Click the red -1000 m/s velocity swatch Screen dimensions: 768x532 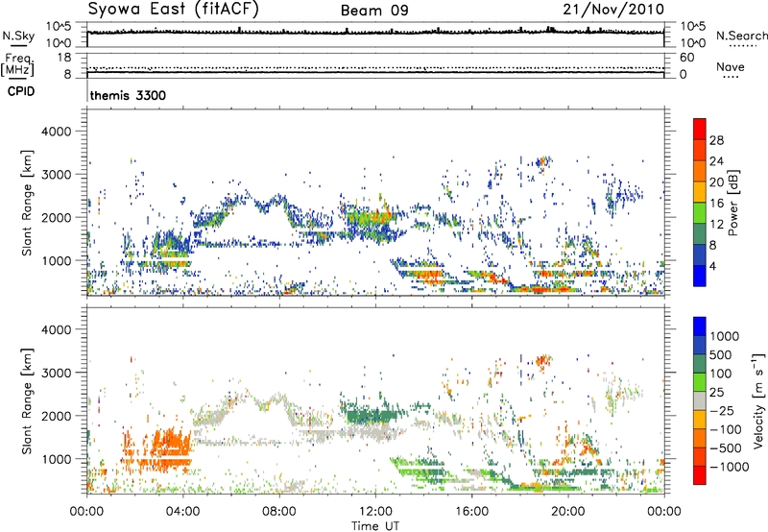700,475
